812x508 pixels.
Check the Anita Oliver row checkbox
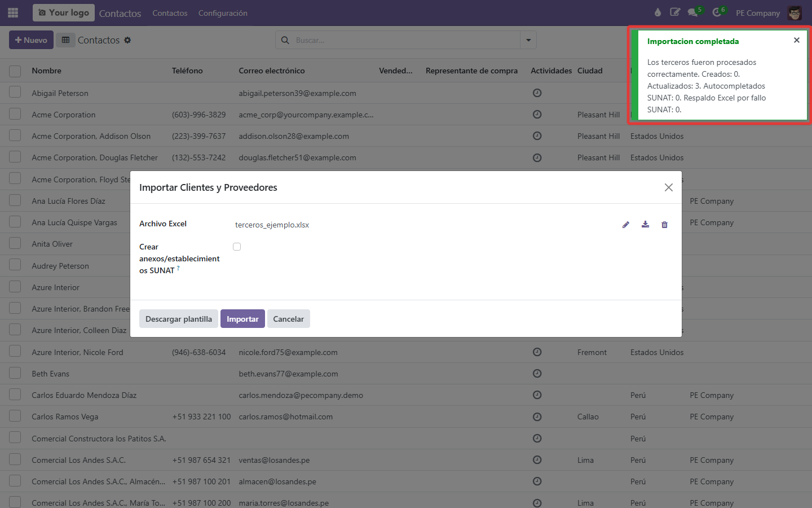15,243
